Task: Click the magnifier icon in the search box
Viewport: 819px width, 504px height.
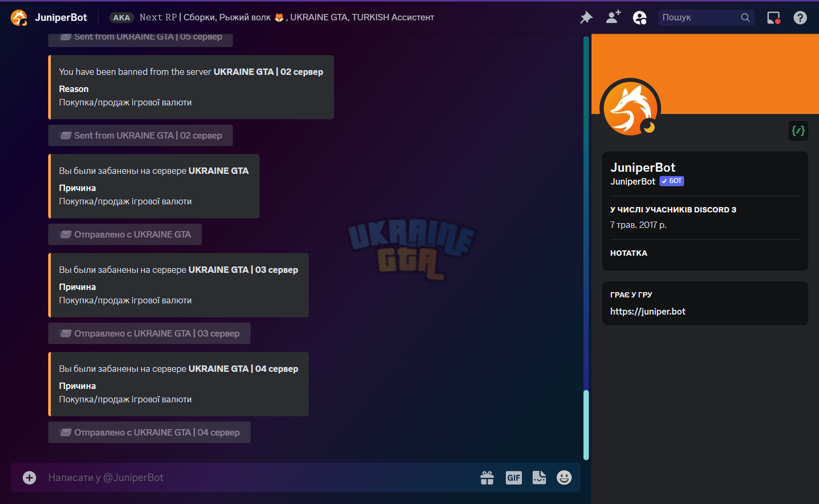Action: (x=745, y=17)
